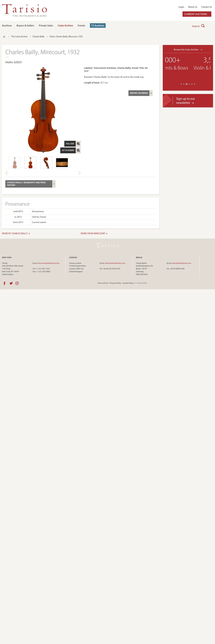
Task: Click the envelope icon beside newsletter signup
Action: tap(167, 100)
